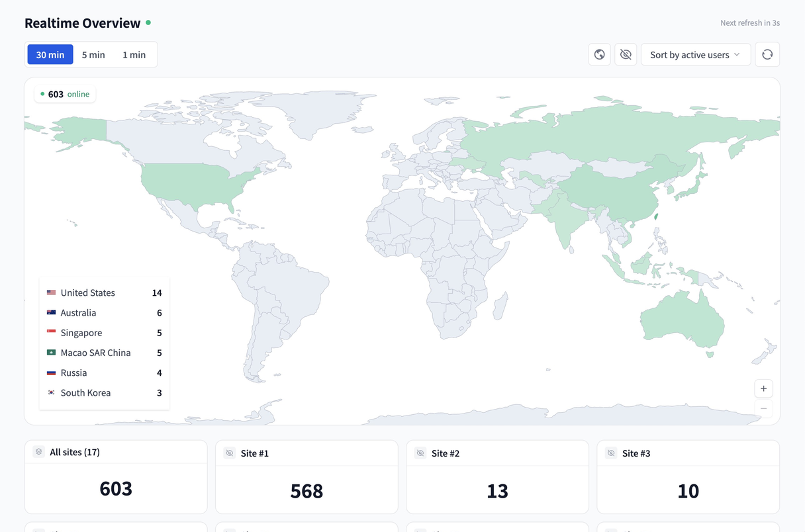Toggle the eye icon on Site #2 card
This screenshot has height=532, width=805.
pos(420,453)
